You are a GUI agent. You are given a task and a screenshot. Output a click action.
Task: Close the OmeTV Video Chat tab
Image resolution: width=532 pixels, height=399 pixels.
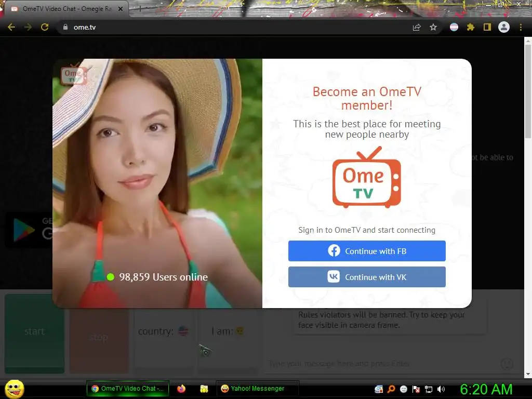point(121,9)
